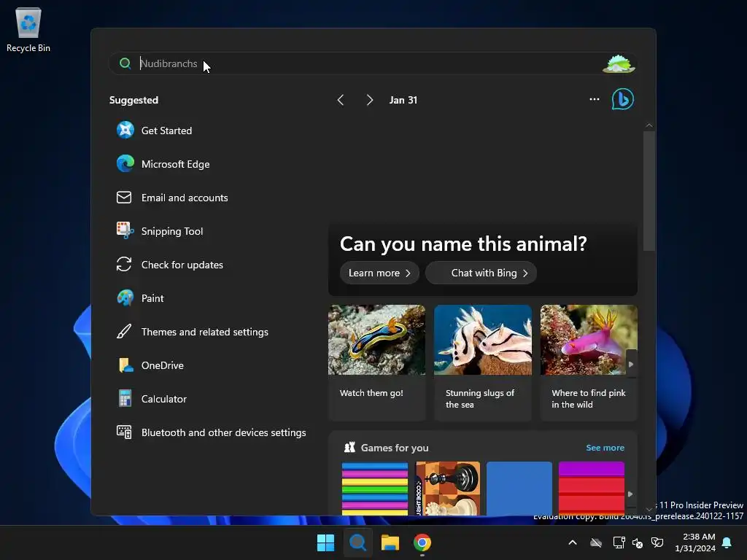Advance the sea slug cards carousel arrow

pos(631,365)
